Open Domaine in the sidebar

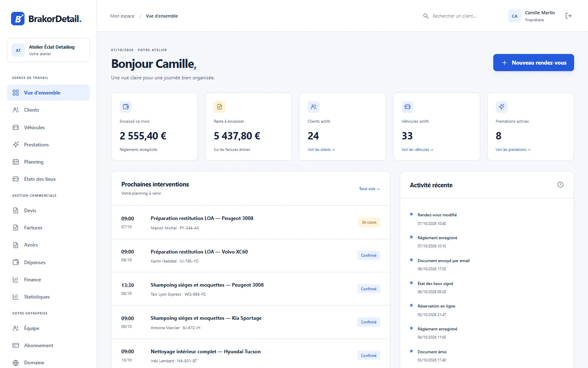coord(48,363)
